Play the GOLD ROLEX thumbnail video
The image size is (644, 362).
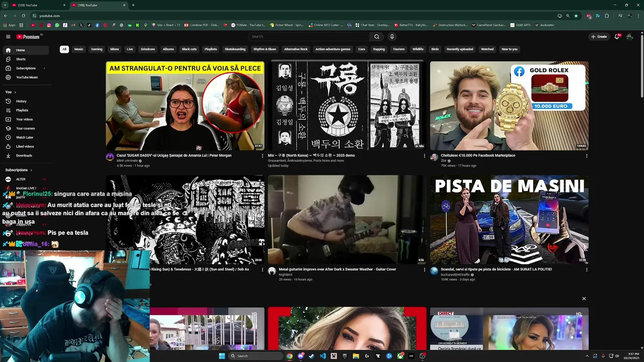(x=509, y=106)
